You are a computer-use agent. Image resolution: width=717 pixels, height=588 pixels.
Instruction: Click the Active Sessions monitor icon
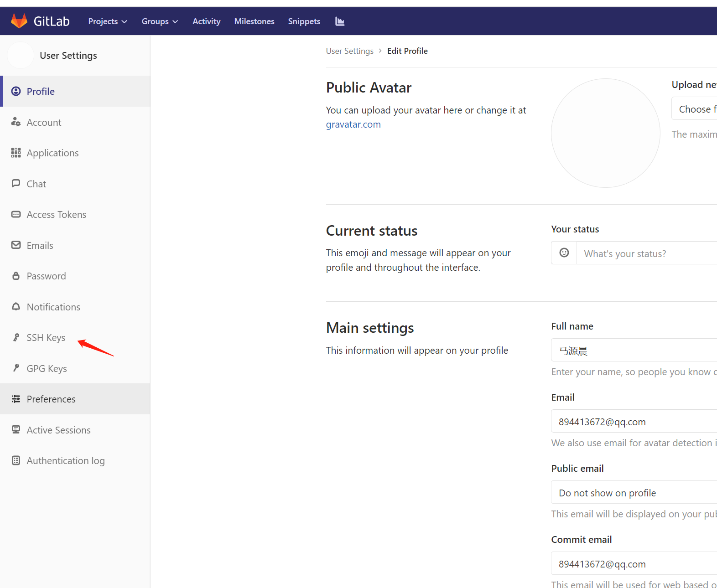click(x=16, y=430)
